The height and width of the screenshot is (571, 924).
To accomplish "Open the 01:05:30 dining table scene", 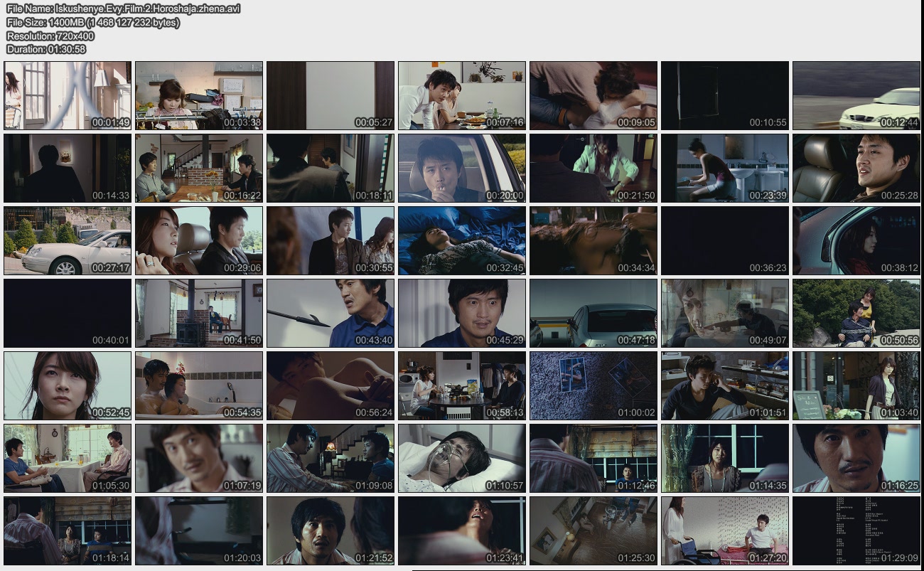I will click(x=68, y=458).
